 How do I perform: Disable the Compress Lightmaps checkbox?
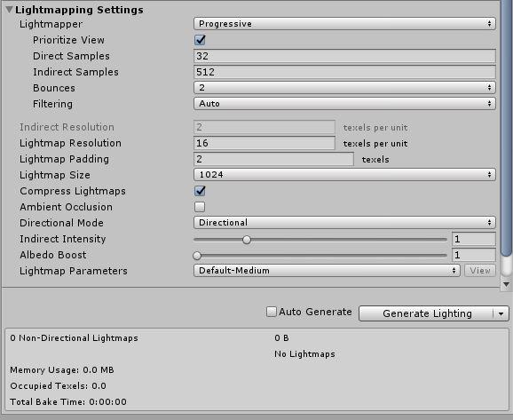pyautogui.click(x=200, y=191)
